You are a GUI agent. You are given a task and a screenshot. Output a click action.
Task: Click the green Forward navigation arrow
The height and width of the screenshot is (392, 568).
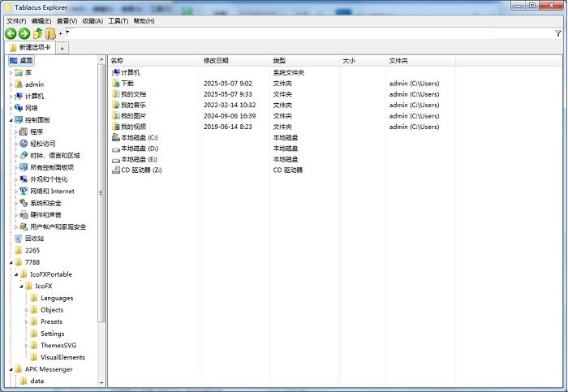point(24,33)
